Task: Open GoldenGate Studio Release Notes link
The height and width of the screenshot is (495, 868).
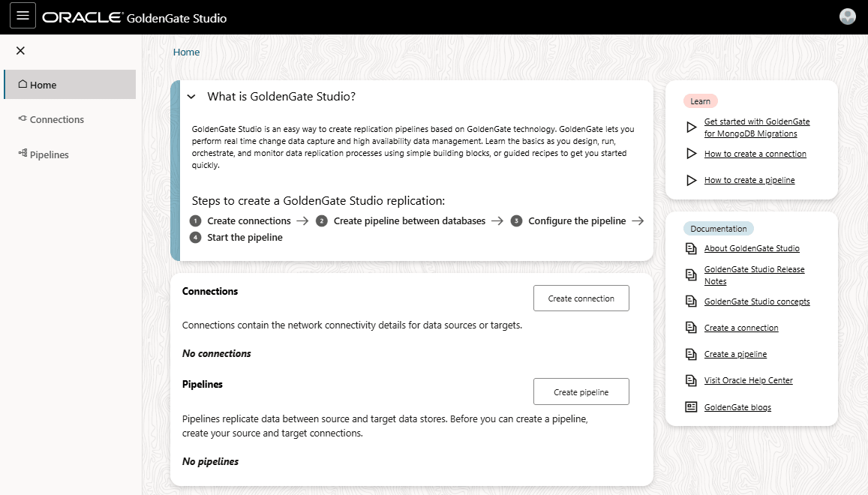Action: tap(755, 275)
